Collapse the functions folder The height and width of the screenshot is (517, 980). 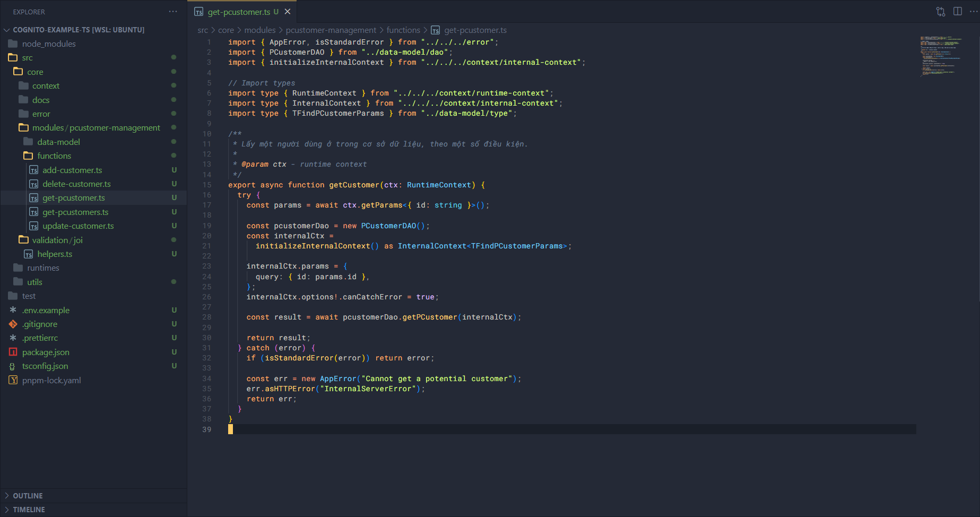(54, 156)
